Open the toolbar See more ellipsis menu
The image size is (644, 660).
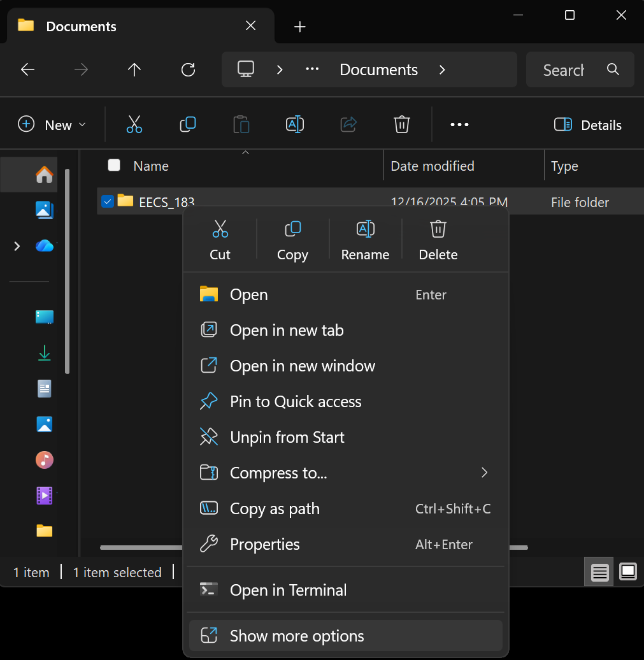pos(459,125)
